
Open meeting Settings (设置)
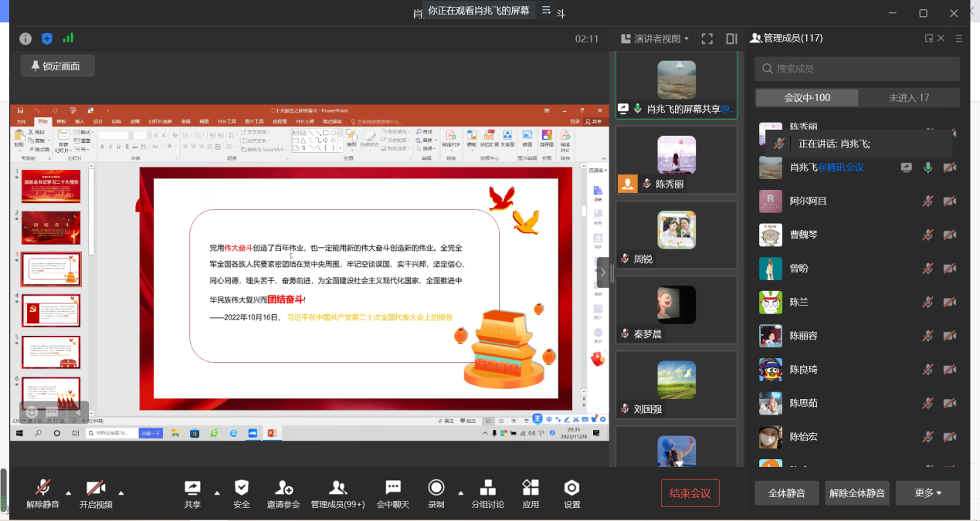click(571, 492)
